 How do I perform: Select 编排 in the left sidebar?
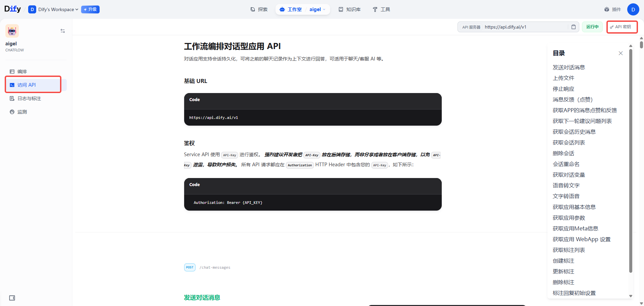[22, 71]
